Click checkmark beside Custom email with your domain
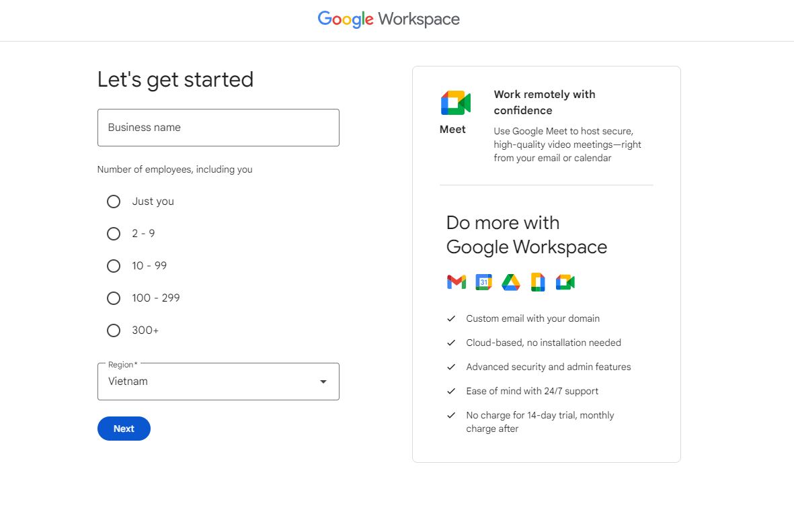Viewport: 794px width, 532px height. click(x=451, y=318)
